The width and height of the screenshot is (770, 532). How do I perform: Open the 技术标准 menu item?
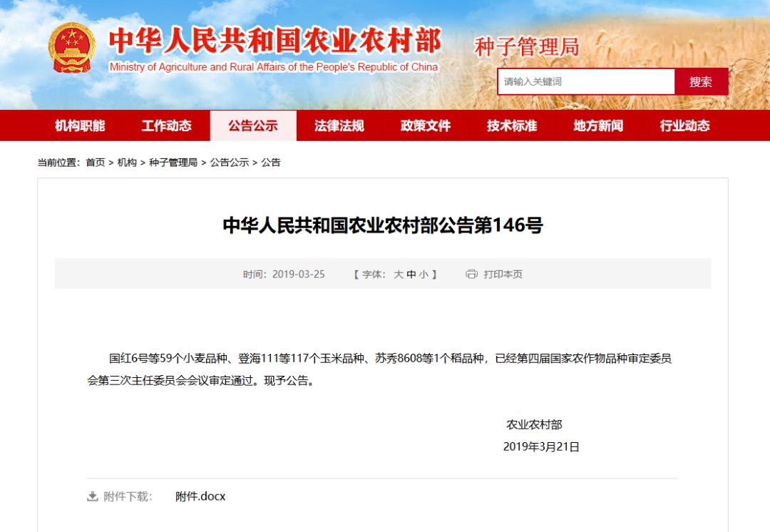[512, 126]
